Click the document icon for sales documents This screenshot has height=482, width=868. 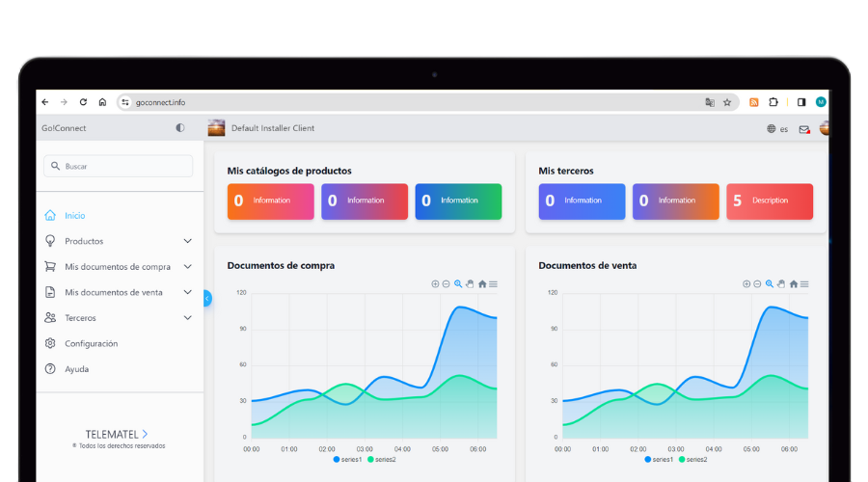tap(50, 292)
